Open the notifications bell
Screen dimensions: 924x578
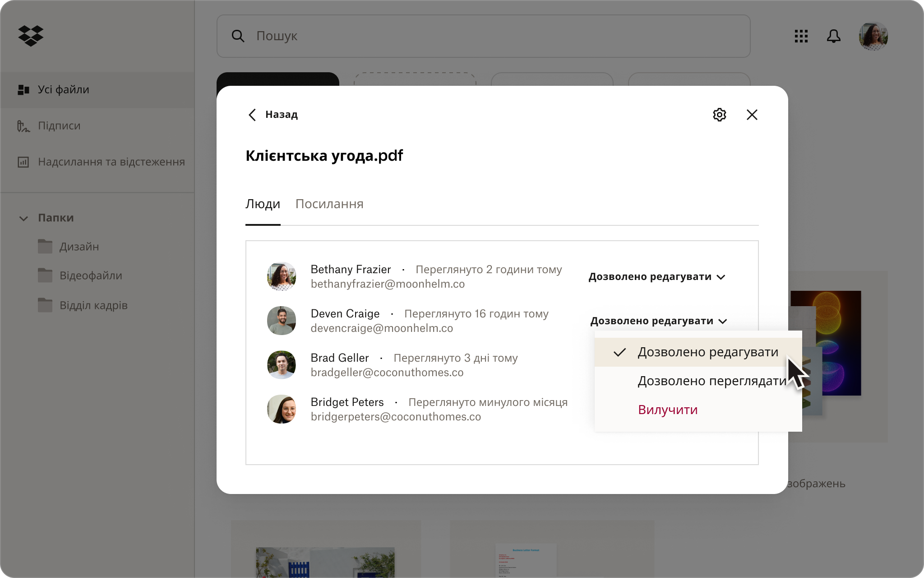click(834, 36)
